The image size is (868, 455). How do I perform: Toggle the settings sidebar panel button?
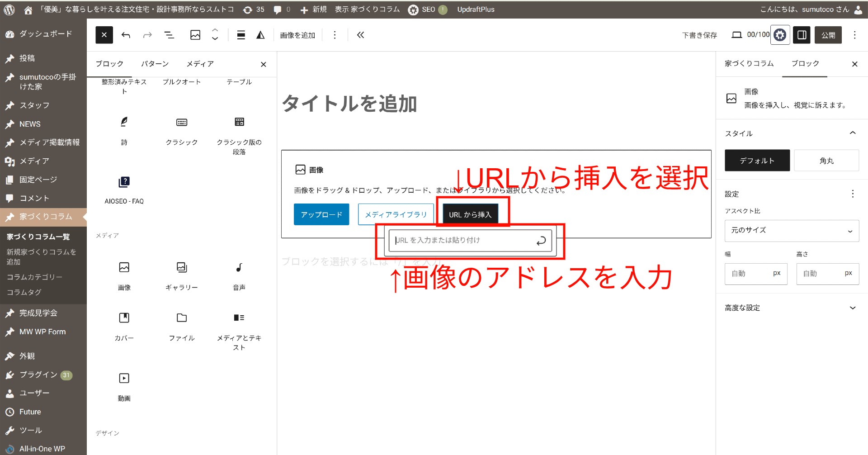[802, 35]
